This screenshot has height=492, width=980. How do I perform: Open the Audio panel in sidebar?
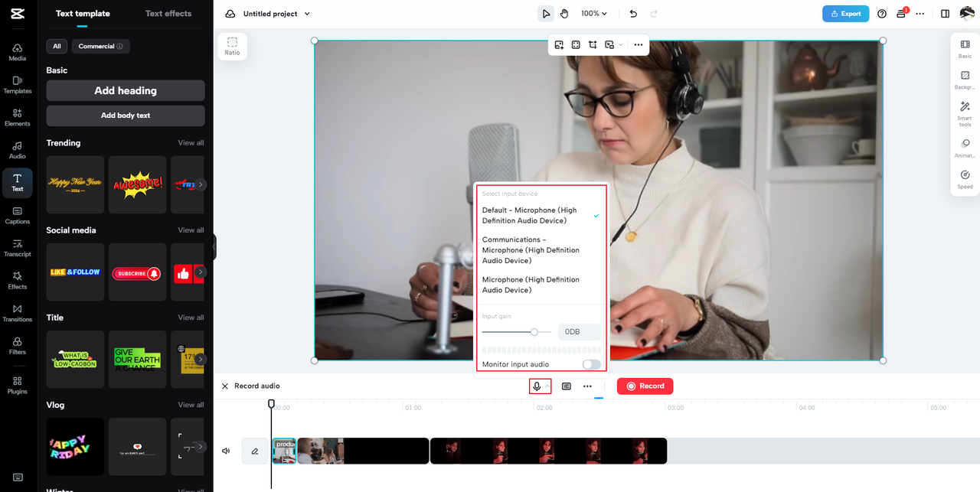(x=17, y=150)
